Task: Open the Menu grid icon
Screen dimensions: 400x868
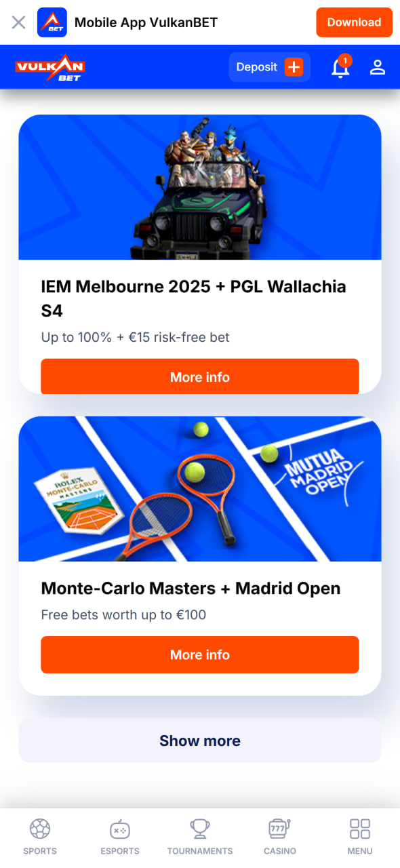Action: pos(360,837)
